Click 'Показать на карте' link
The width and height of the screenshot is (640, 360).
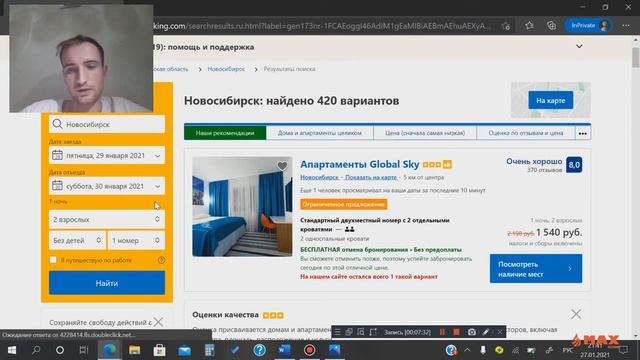pos(371,178)
